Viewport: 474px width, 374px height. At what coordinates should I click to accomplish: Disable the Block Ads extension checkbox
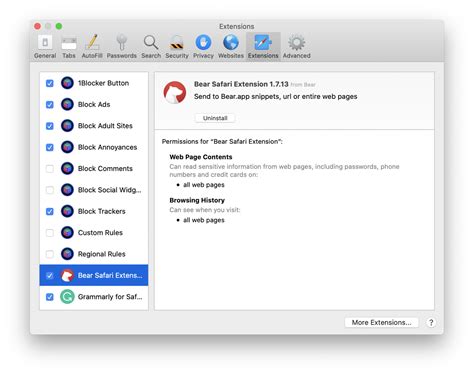[50, 104]
